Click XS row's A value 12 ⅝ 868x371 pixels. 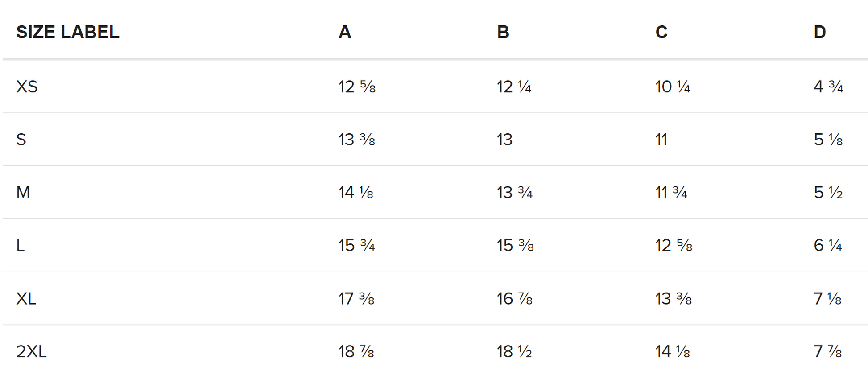pos(357,87)
